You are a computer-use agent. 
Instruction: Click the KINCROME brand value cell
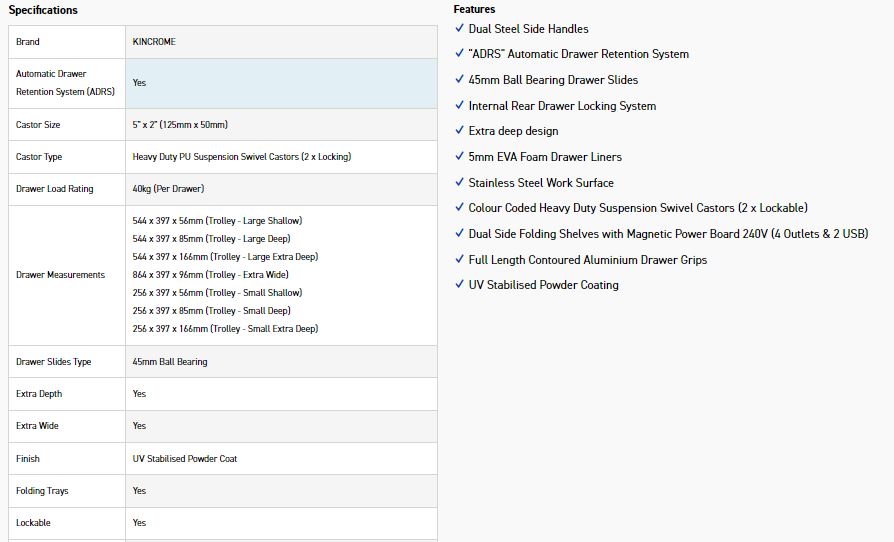tap(154, 42)
